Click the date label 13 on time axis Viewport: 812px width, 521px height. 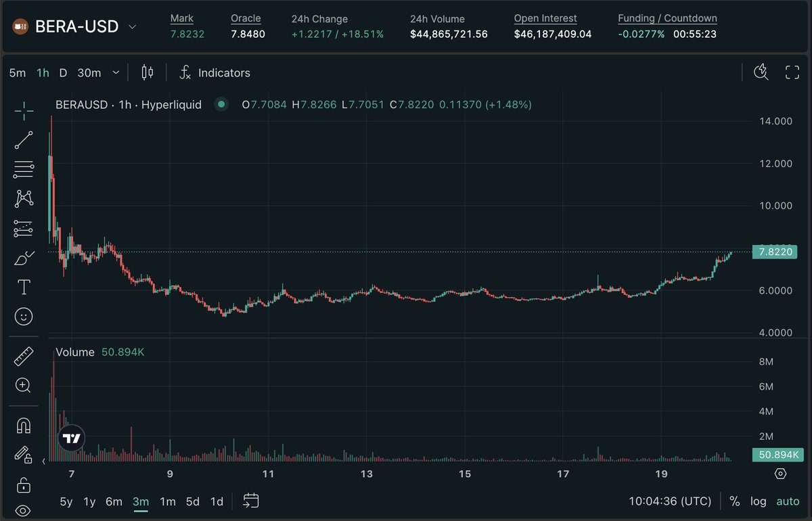[366, 473]
